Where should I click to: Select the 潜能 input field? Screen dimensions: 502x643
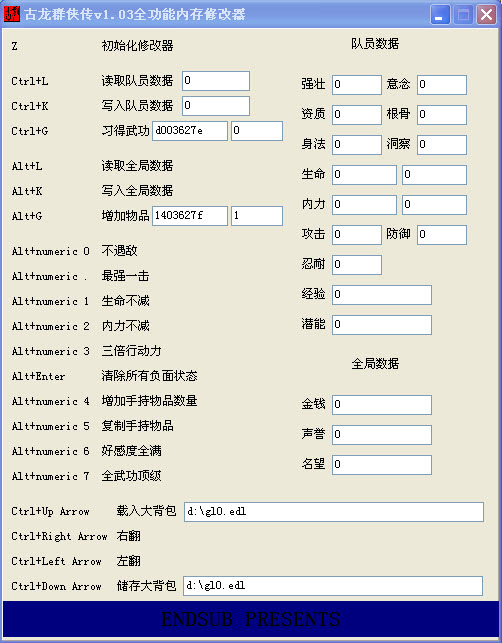coord(382,324)
